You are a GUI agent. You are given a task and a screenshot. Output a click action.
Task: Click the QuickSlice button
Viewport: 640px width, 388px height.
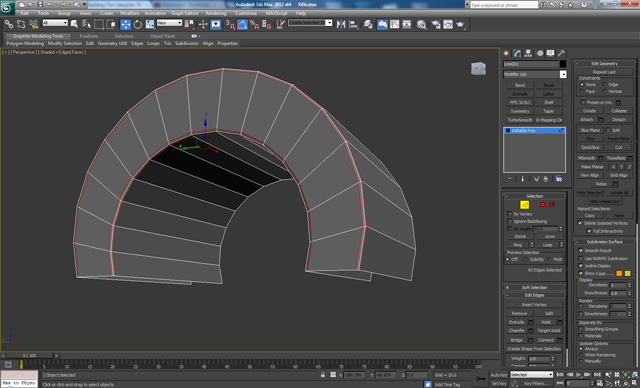click(590, 147)
